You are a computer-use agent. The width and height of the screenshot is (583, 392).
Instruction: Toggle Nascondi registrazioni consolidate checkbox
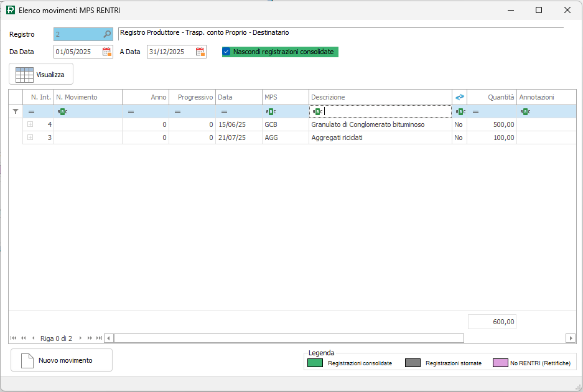click(x=226, y=52)
